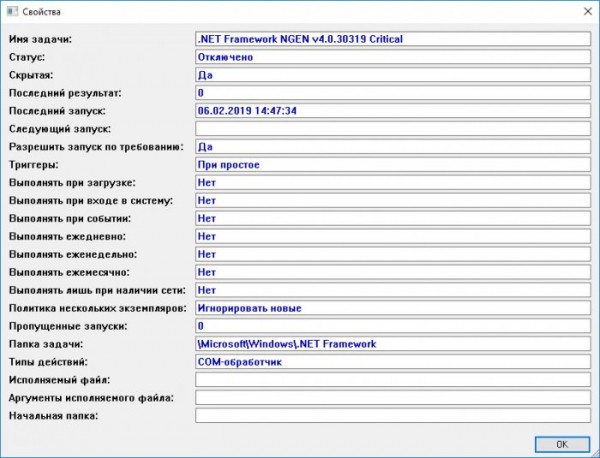Click the window icon in title bar
The width and height of the screenshot is (600, 458).
12,11
